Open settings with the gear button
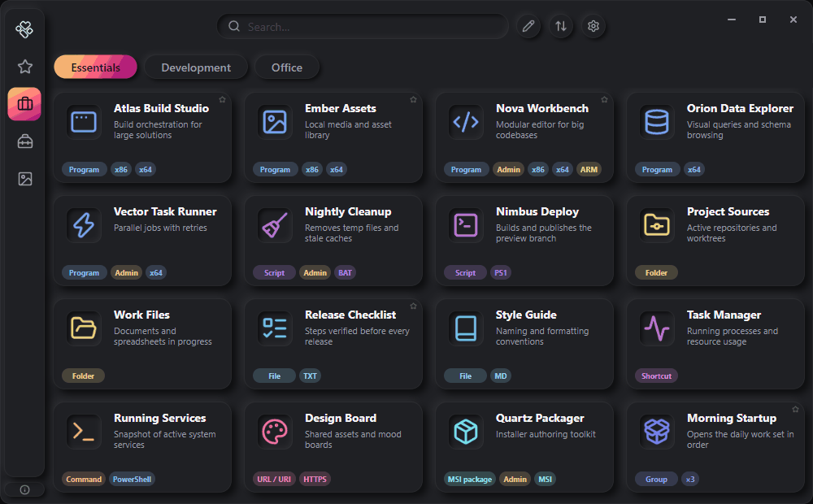This screenshot has width=813, height=504. coord(593,26)
